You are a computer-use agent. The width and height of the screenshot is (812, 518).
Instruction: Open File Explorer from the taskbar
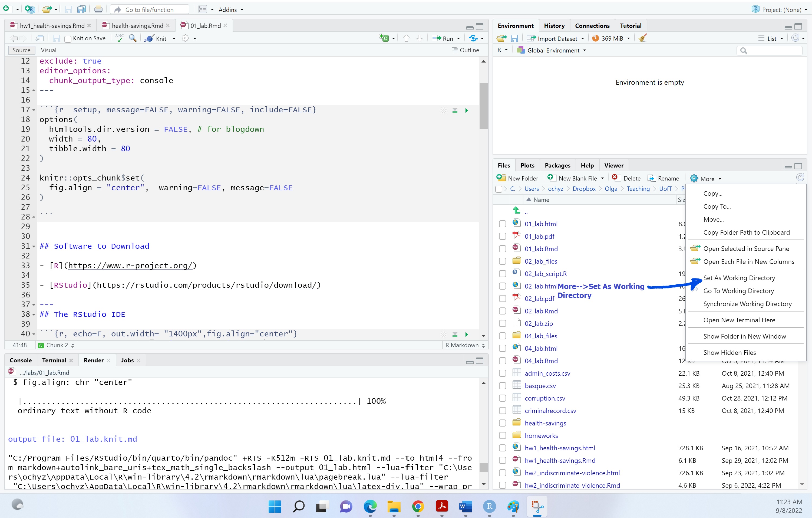(x=394, y=506)
